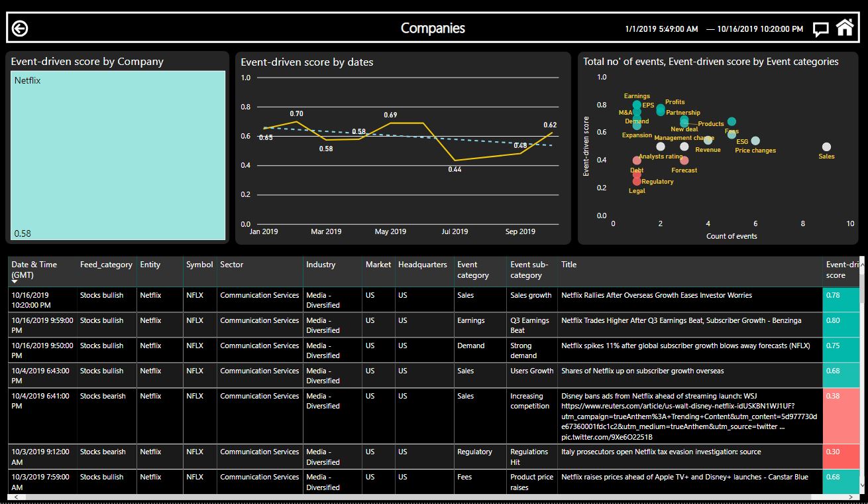This screenshot has width=868, height=504.
Task: Click the 0.78 score cell
Action: [841, 300]
